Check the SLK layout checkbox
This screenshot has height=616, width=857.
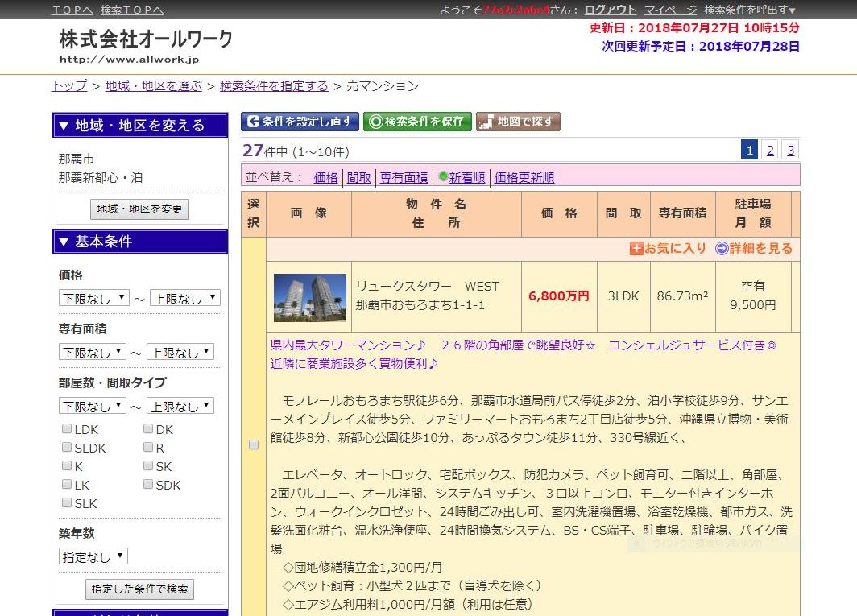click(x=67, y=502)
